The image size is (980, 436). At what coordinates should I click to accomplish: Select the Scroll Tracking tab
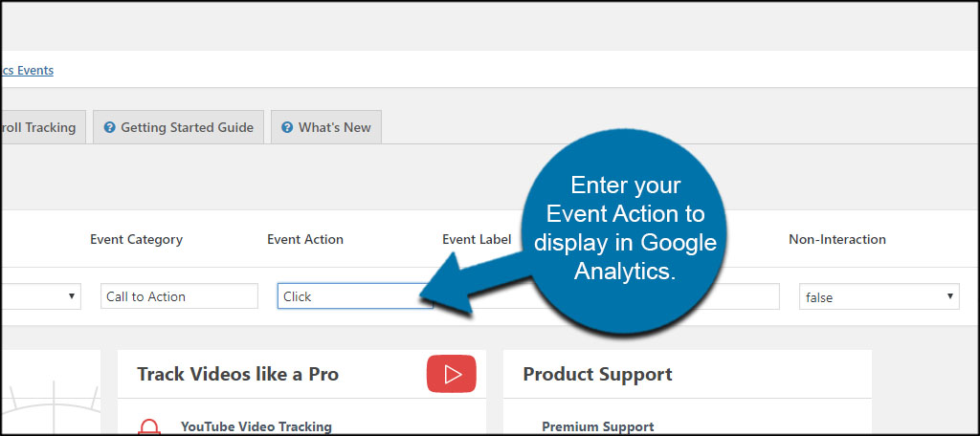[x=43, y=127]
